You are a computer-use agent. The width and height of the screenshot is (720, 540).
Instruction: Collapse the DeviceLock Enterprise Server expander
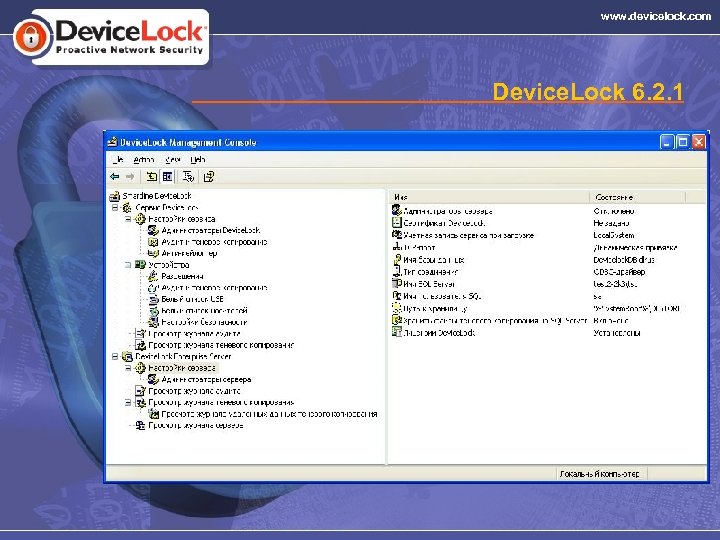click(x=115, y=357)
